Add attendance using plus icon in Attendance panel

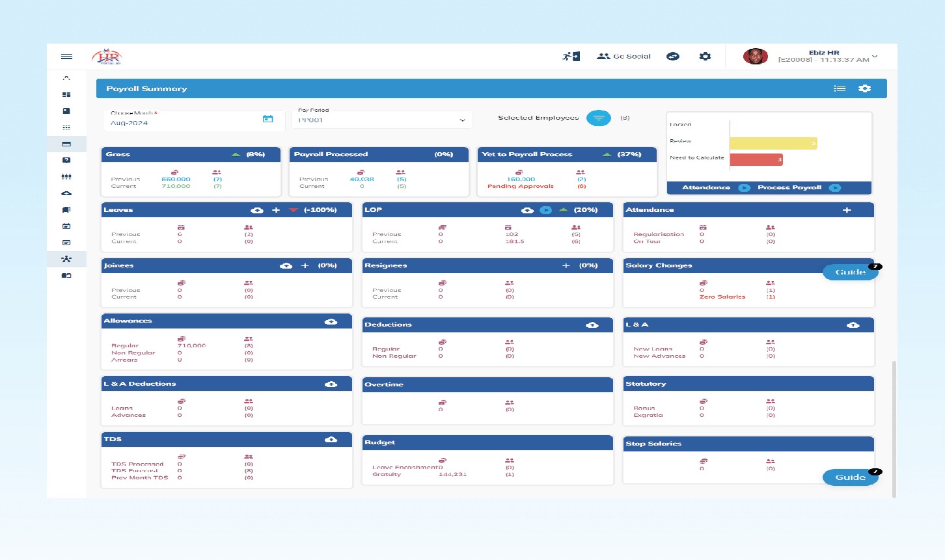[847, 210]
